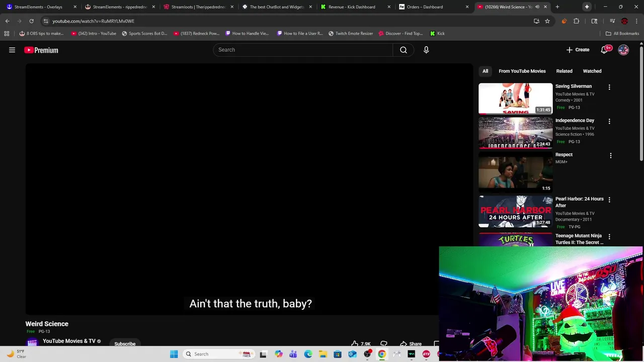Open Sports Scores Bot bookmark
Screen dimensions: 644x362
pyautogui.click(x=144, y=34)
